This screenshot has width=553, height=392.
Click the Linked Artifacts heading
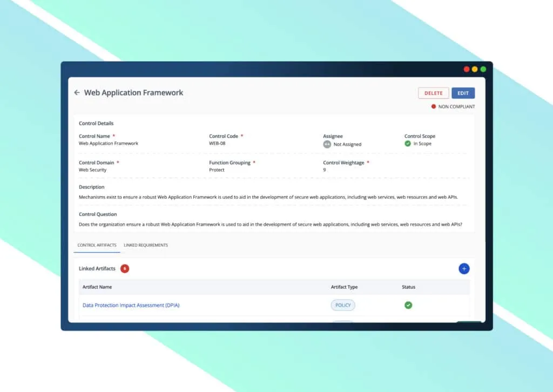tap(97, 268)
